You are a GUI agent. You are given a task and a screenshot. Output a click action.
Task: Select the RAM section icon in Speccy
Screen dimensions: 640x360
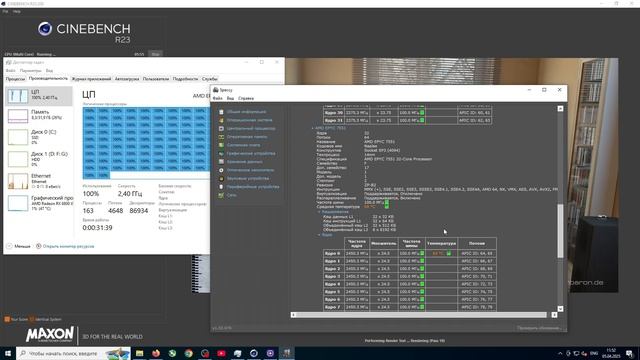tap(221, 137)
